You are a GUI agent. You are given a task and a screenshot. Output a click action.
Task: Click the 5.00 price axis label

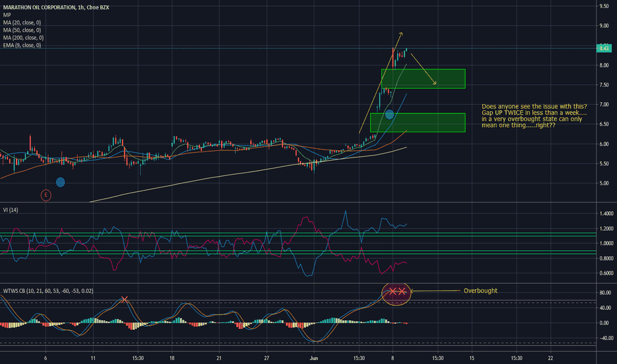point(604,183)
